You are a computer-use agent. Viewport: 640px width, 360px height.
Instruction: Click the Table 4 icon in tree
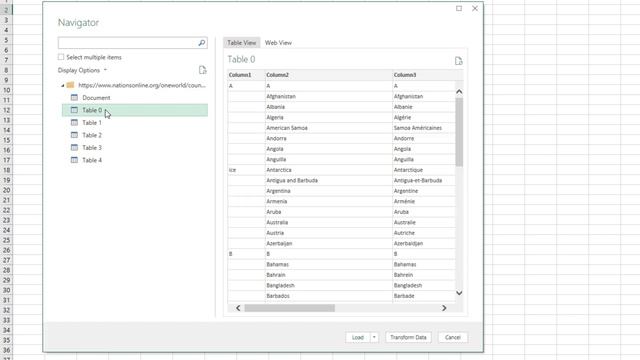74,160
